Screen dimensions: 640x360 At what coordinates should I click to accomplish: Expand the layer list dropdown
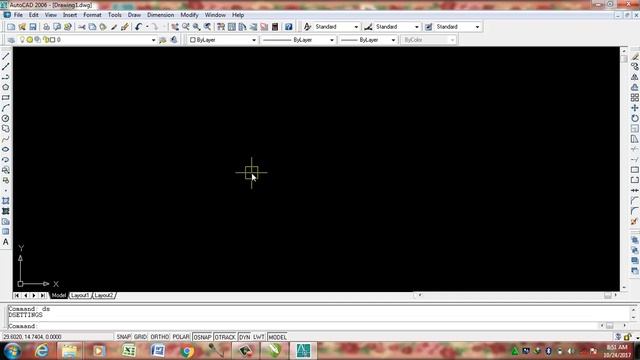pyautogui.click(x=153, y=40)
